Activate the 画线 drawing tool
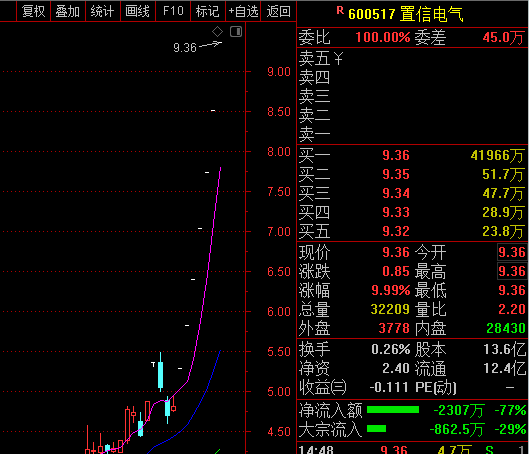Screen dimensions: 529x454 [138, 11]
